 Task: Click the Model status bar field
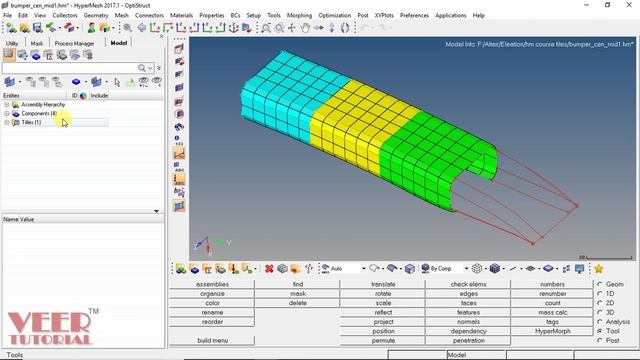(476, 355)
